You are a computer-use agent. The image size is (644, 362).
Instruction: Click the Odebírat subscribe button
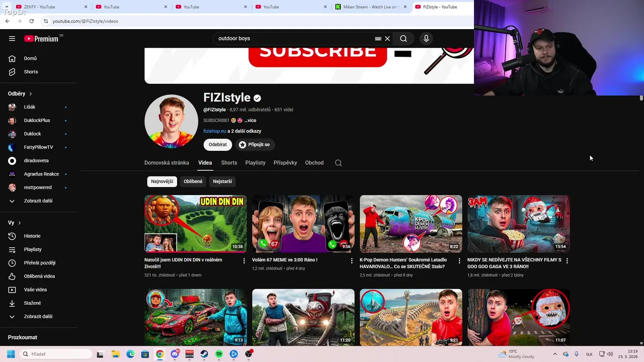pos(218,145)
